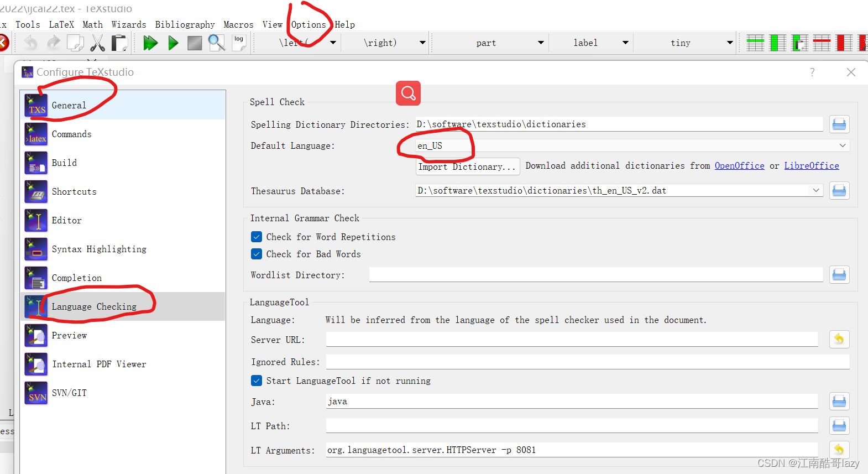Browse for Thesaurus Database file

tap(839, 191)
